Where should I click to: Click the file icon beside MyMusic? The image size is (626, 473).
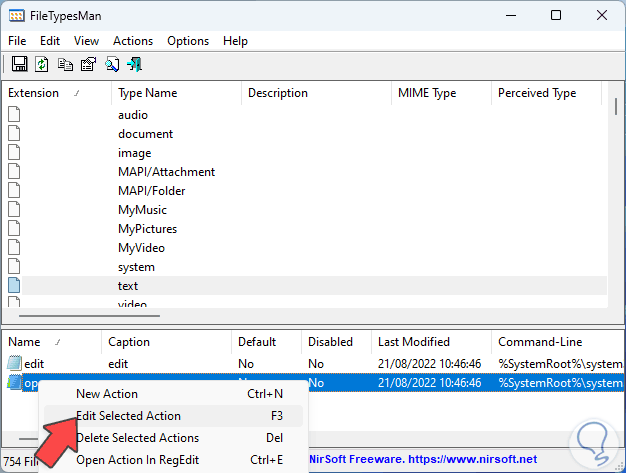(14, 210)
